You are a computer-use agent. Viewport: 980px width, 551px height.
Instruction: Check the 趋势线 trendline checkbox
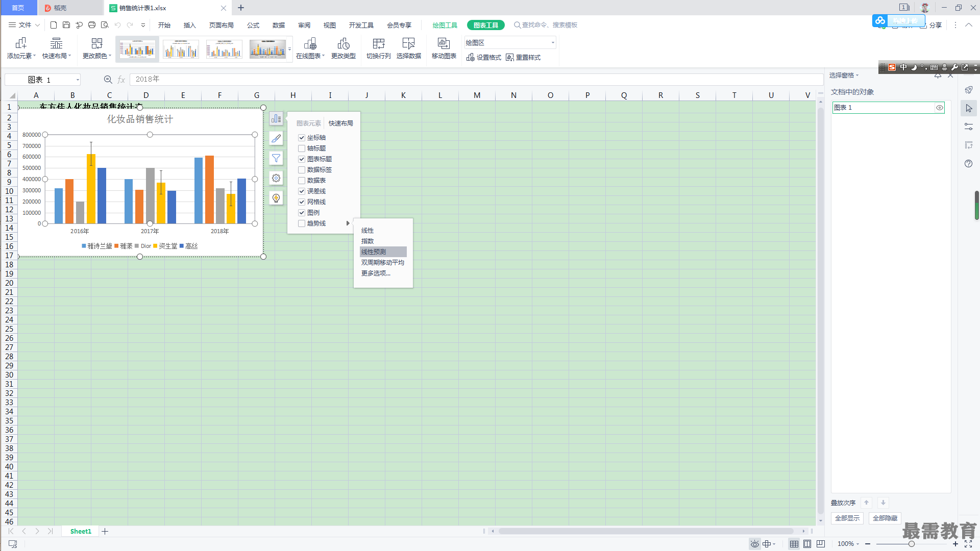click(302, 223)
